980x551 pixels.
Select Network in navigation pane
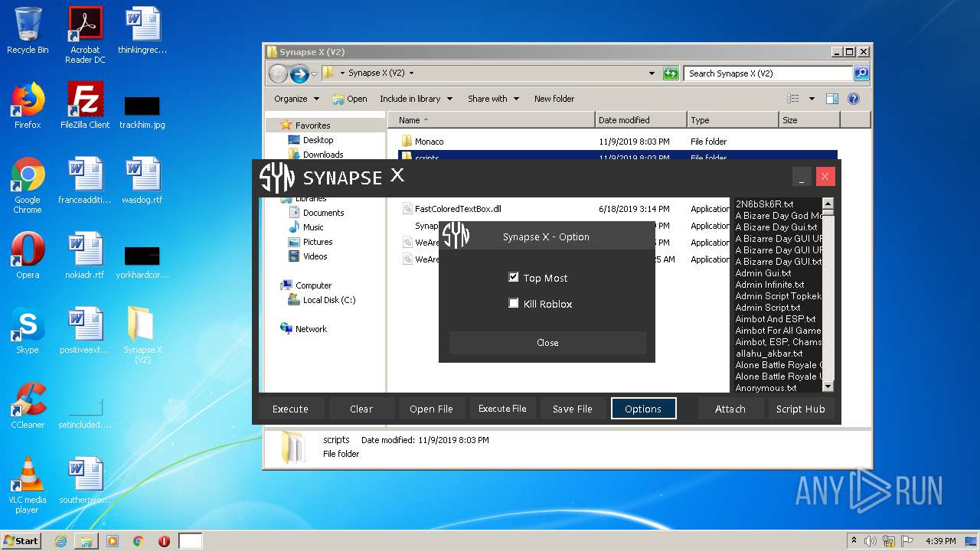coord(311,329)
